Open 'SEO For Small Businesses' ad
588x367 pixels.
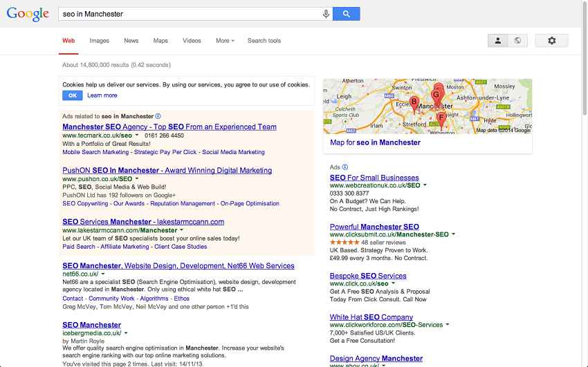[x=374, y=178]
